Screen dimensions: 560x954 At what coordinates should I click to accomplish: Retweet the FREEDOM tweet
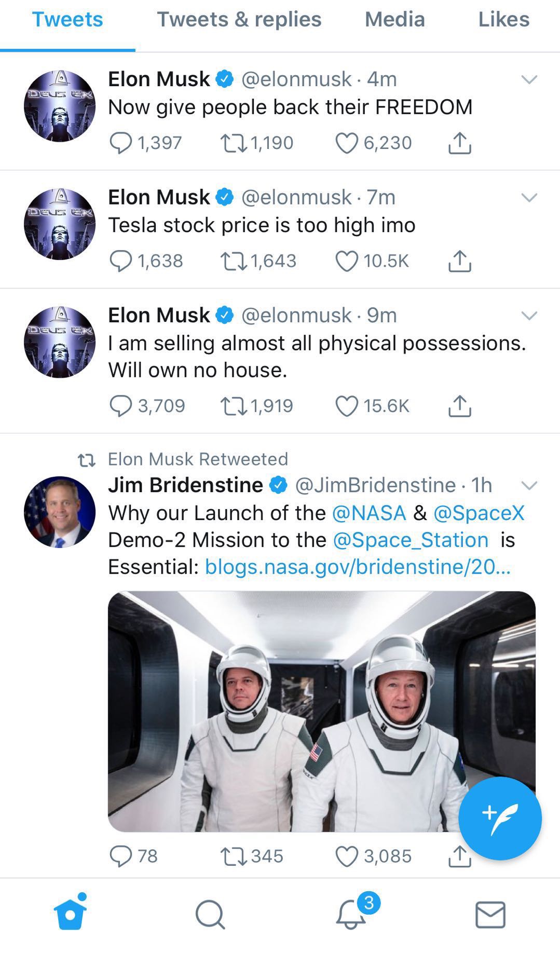click(234, 143)
